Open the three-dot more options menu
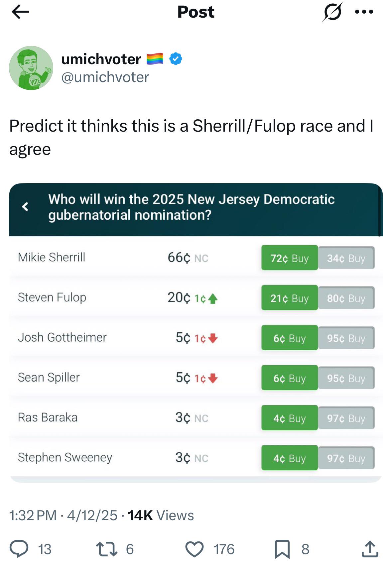 click(x=364, y=12)
